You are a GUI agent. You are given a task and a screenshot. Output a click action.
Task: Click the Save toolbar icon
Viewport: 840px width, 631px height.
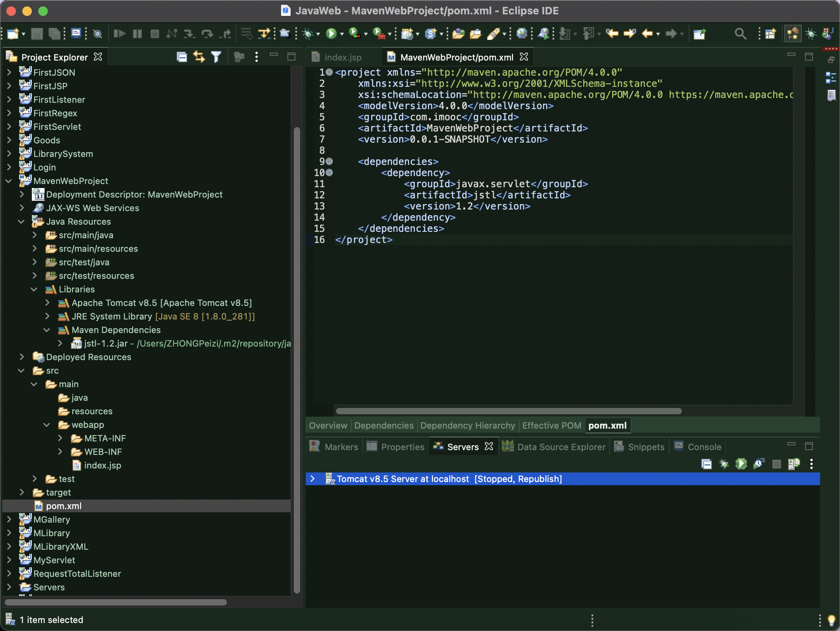pyautogui.click(x=37, y=34)
